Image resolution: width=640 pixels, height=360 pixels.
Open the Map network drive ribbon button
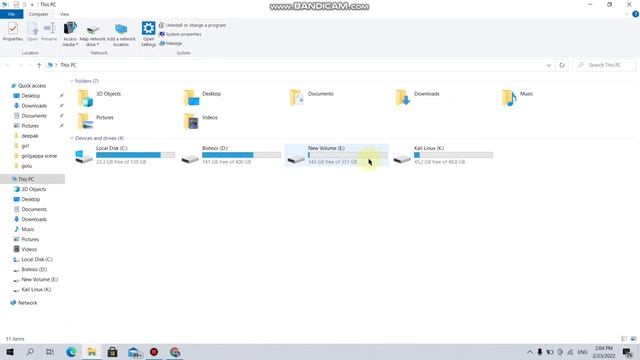[92, 34]
